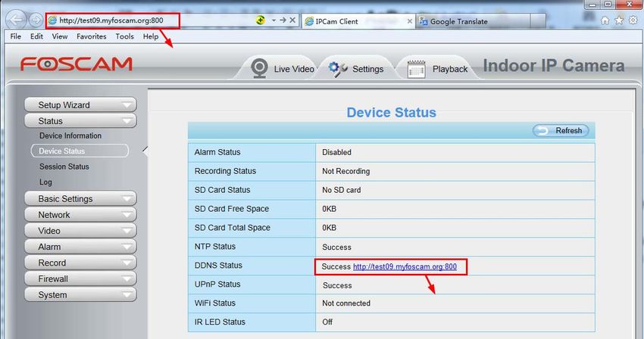
Task: Open the Tools menu
Action: click(124, 36)
